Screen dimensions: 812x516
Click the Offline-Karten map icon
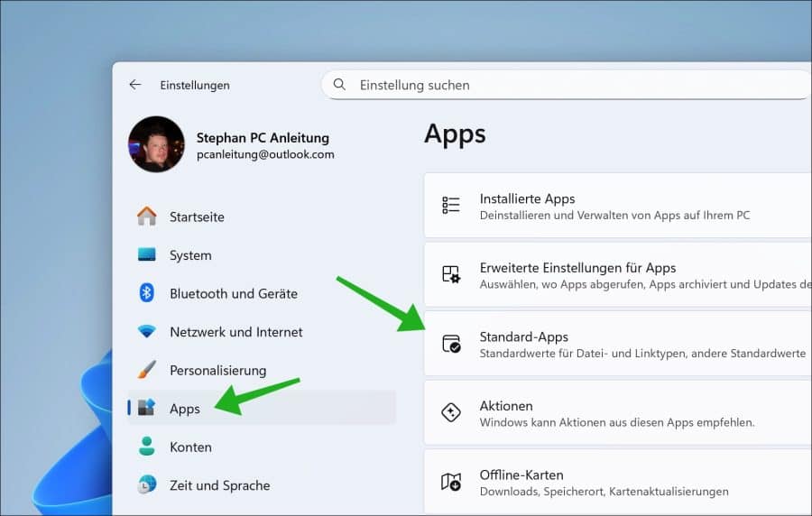coord(451,482)
